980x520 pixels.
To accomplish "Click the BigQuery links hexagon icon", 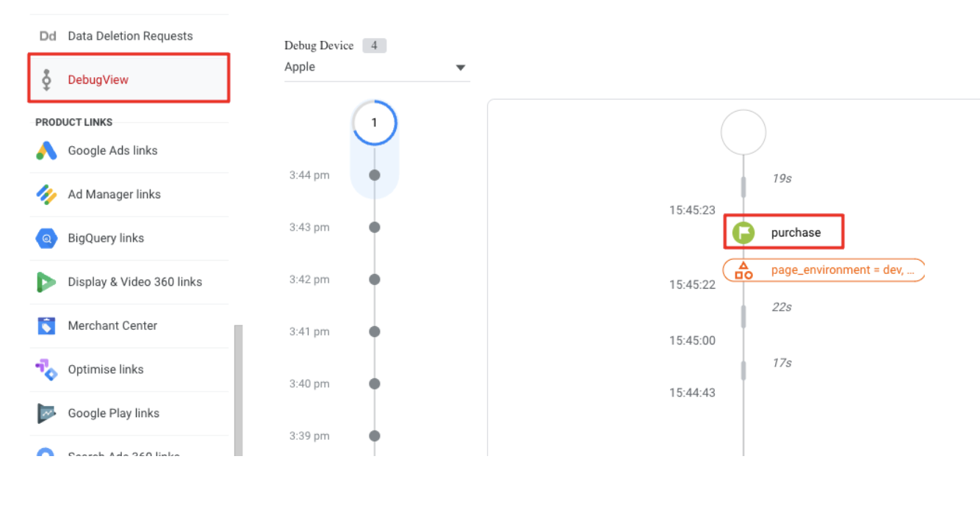I will [46, 238].
